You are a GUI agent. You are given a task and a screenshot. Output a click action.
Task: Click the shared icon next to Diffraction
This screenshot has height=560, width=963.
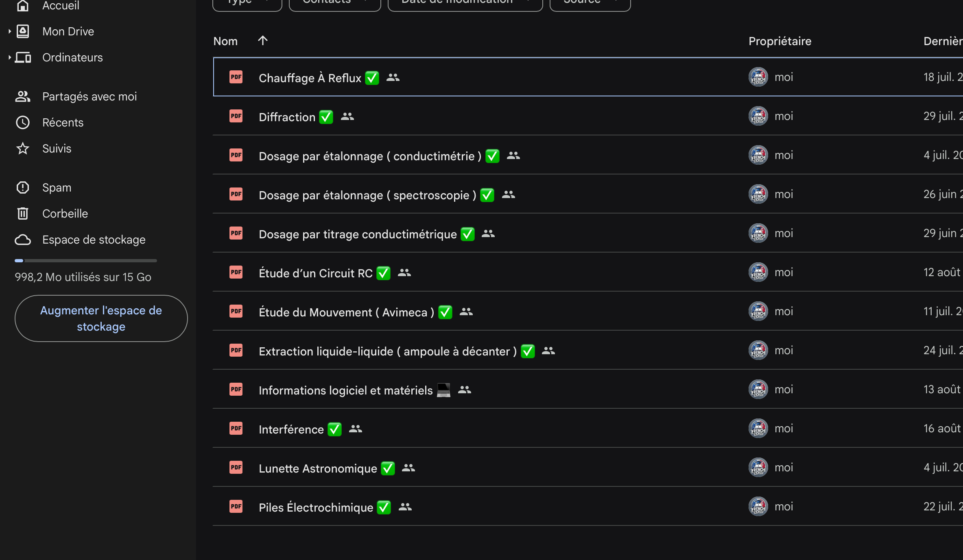pos(347,117)
